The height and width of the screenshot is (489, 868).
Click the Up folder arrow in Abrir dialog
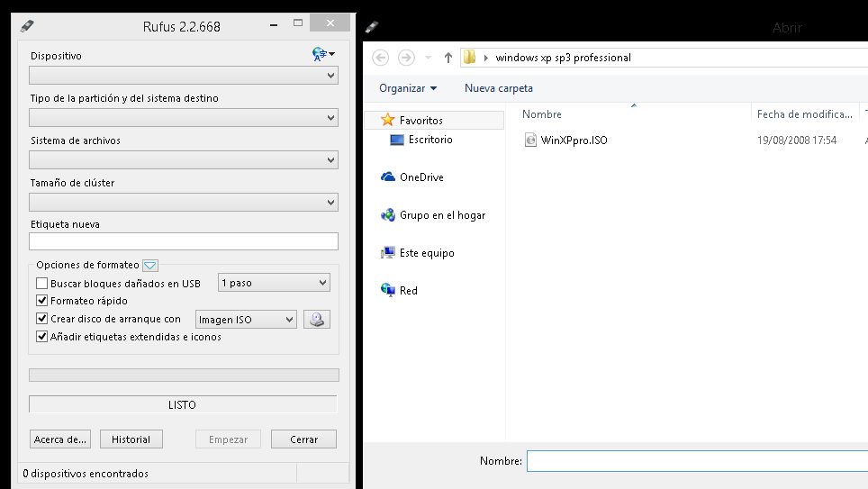pos(448,58)
